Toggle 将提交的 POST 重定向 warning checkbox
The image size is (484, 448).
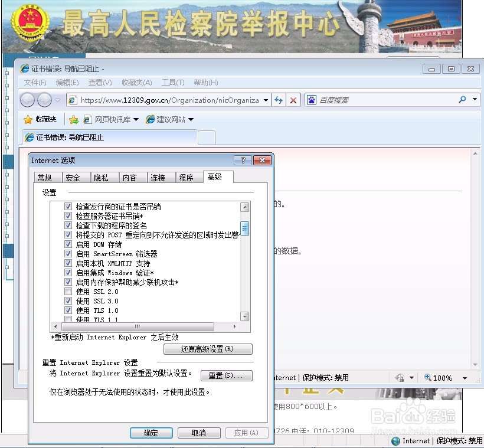click(x=68, y=235)
